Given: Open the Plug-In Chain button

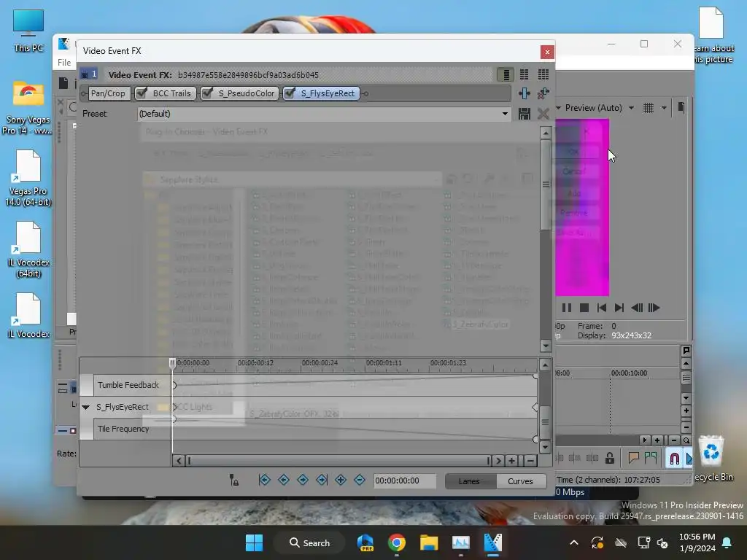Looking at the screenshot, I should coord(524,93).
